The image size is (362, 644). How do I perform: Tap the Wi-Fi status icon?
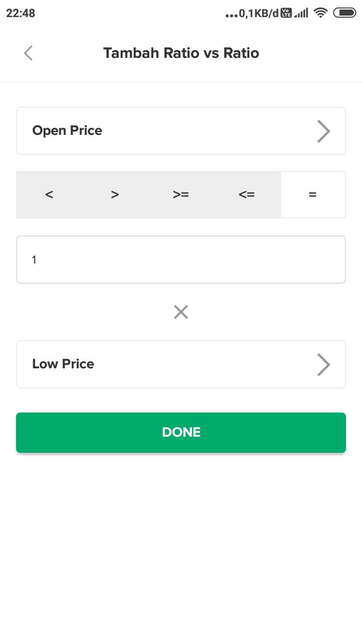320,14
